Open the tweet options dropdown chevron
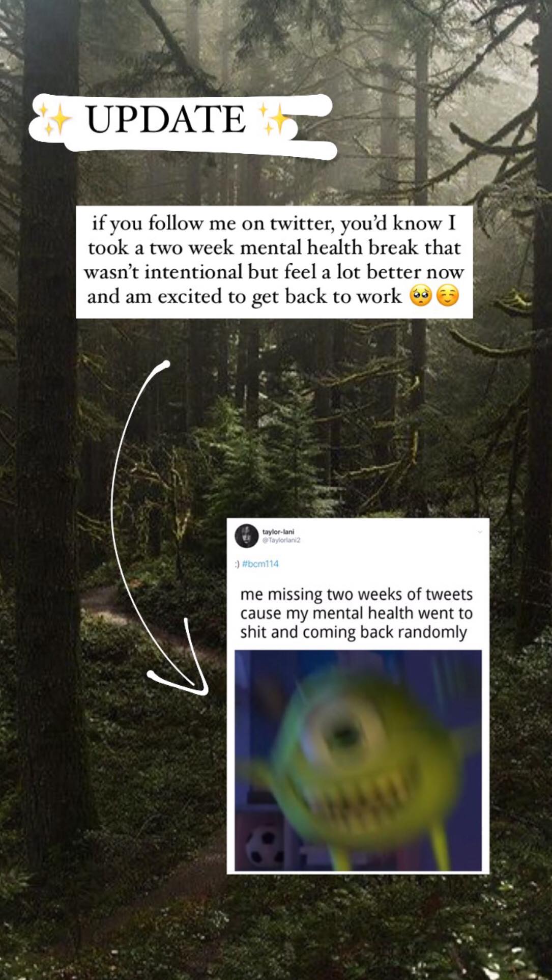Screen dimensions: 552x980 (x=479, y=532)
